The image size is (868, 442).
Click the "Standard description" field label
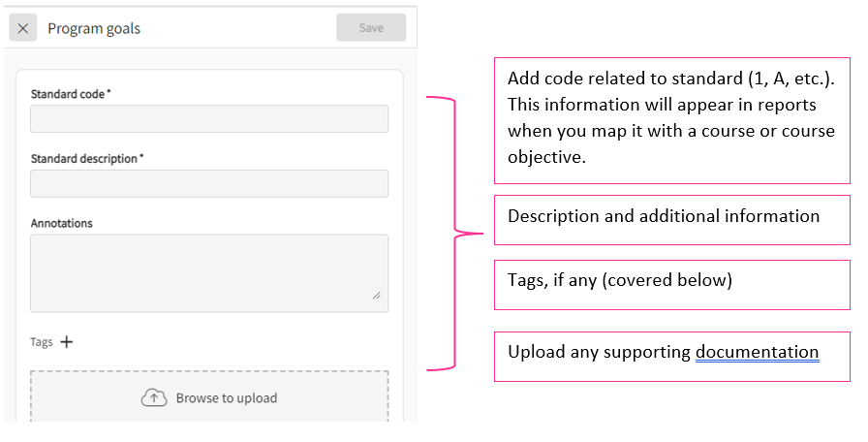85,158
